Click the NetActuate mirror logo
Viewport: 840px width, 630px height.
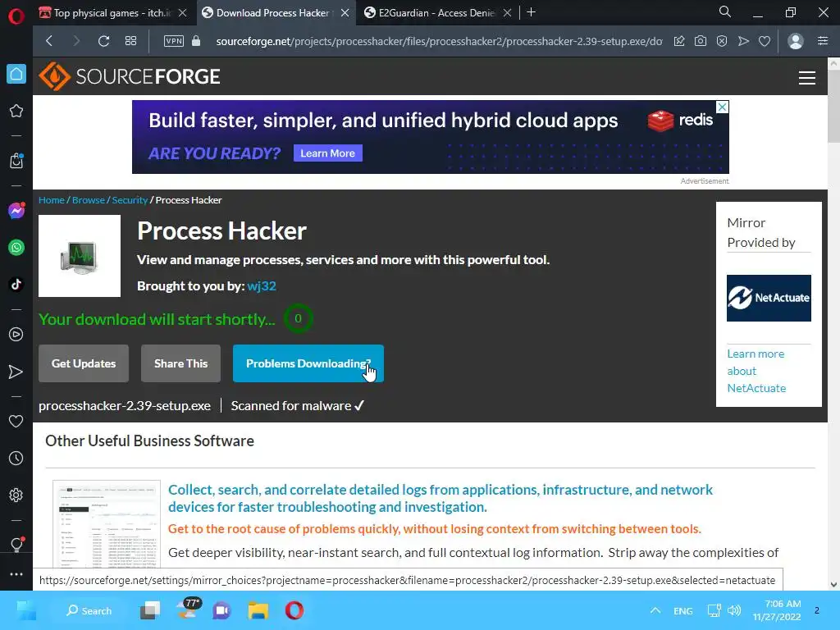coord(769,298)
